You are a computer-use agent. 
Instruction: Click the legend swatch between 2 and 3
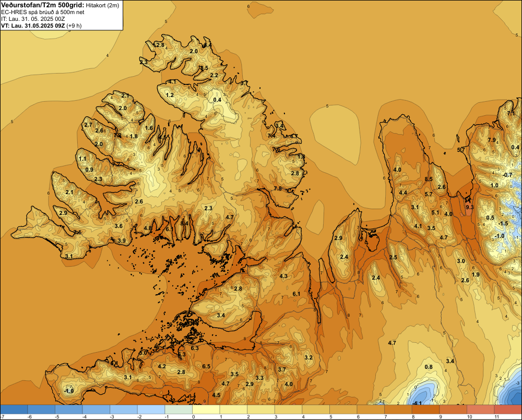coord(261,410)
